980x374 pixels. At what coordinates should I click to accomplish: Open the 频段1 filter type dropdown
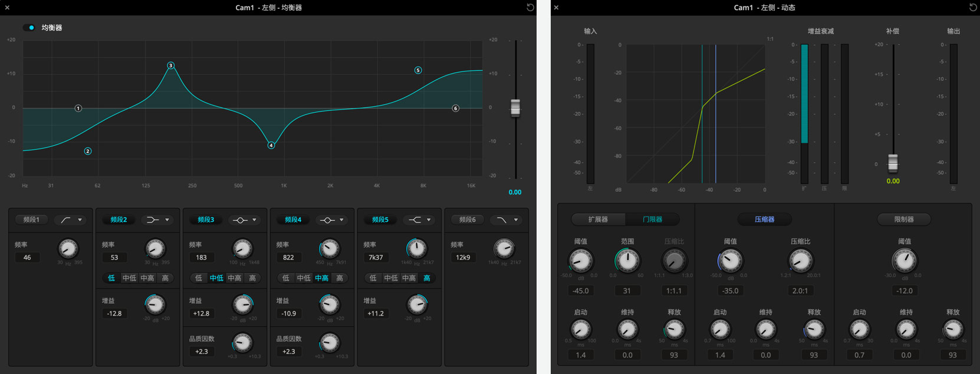tap(71, 220)
